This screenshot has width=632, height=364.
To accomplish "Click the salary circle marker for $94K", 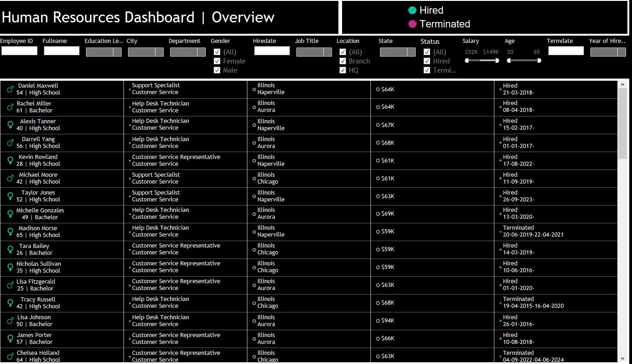I will coord(378,321).
